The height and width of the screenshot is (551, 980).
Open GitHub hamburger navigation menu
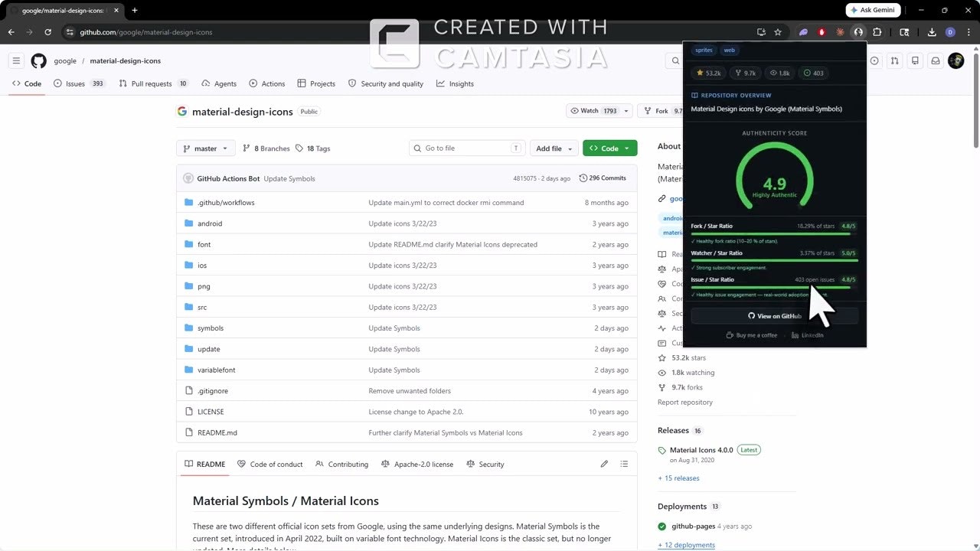point(16,60)
